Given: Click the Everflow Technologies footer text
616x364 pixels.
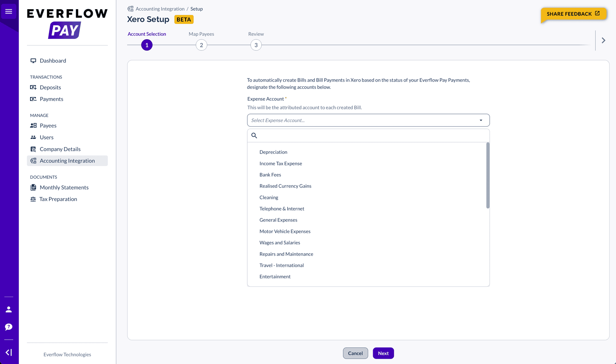Looking at the screenshot, I should click(x=67, y=355).
